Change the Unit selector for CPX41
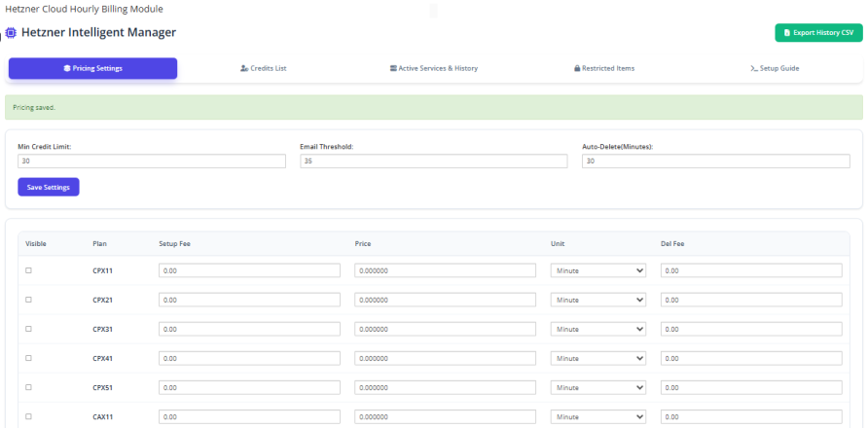The width and height of the screenshot is (868, 428). coord(598,358)
